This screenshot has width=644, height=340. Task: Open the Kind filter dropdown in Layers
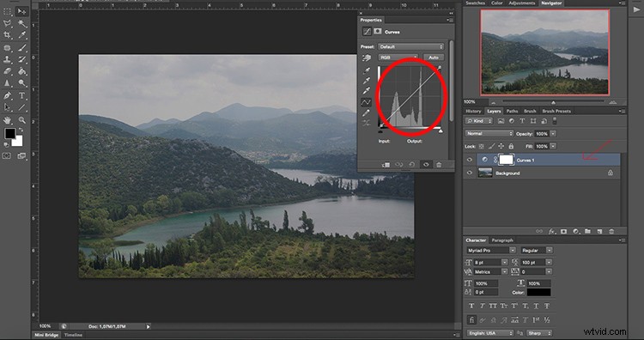coord(479,121)
